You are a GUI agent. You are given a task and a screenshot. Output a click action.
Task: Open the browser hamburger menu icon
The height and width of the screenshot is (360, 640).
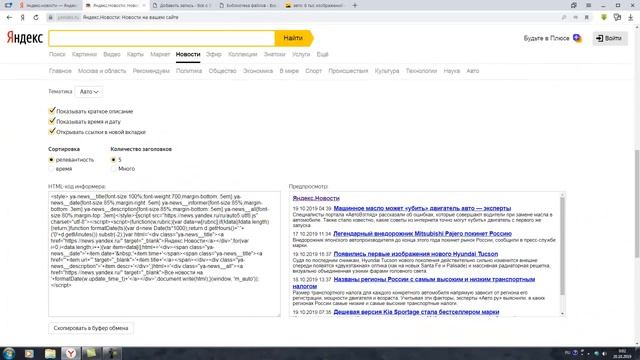[588, 5]
